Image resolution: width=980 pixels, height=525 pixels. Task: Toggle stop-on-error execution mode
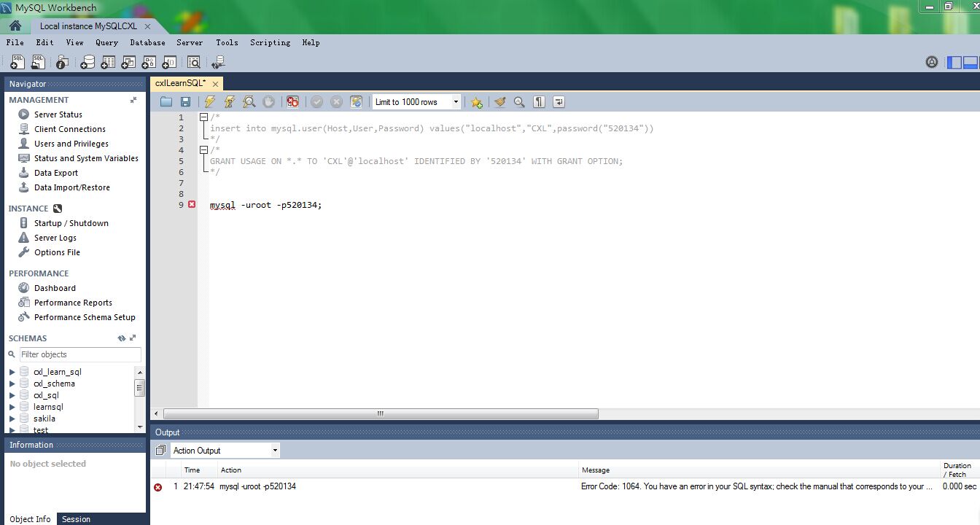coord(292,102)
